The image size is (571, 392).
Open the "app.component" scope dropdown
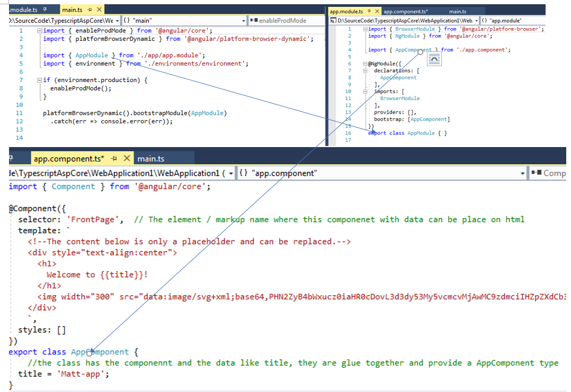click(x=523, y=174)
